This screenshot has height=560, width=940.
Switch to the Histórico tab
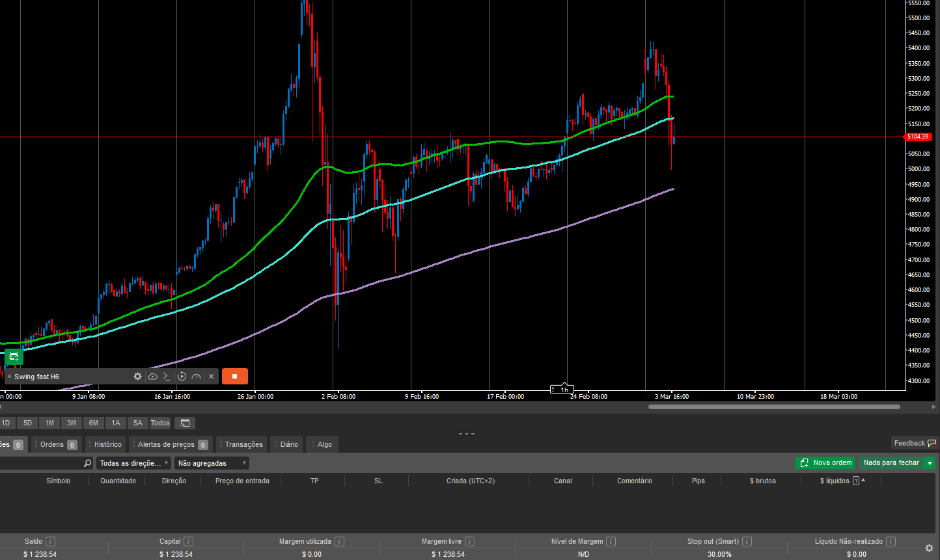(x=107, y=444)
